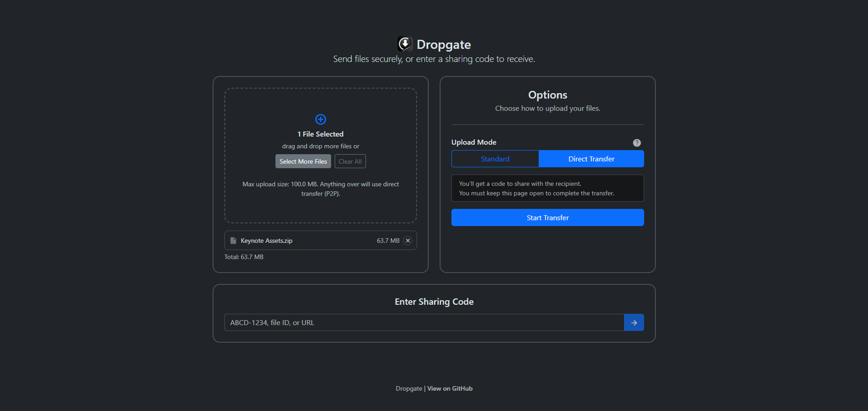868x411 pixels.
Task: Toggle upload mode back to Standard
Action: pos(495,159)
